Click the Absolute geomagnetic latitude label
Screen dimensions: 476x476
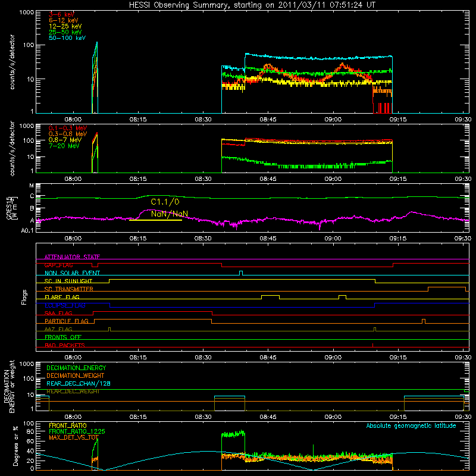tap(411, 425)
